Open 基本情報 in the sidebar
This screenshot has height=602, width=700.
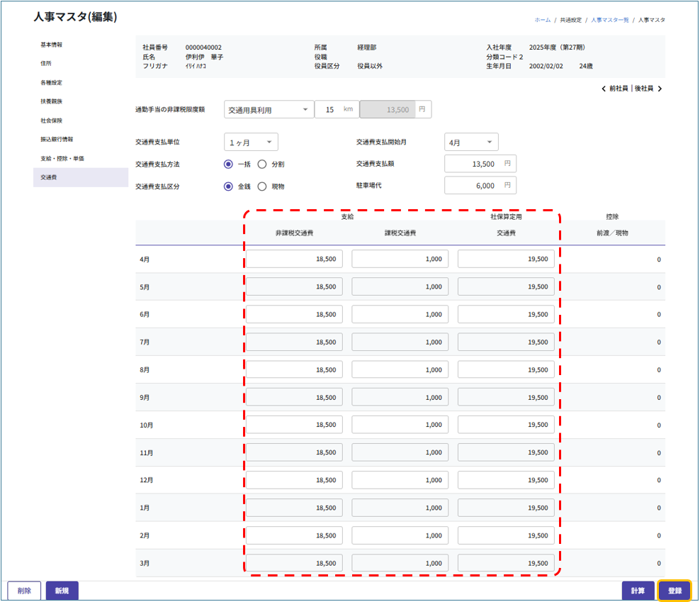click(52, 45)
